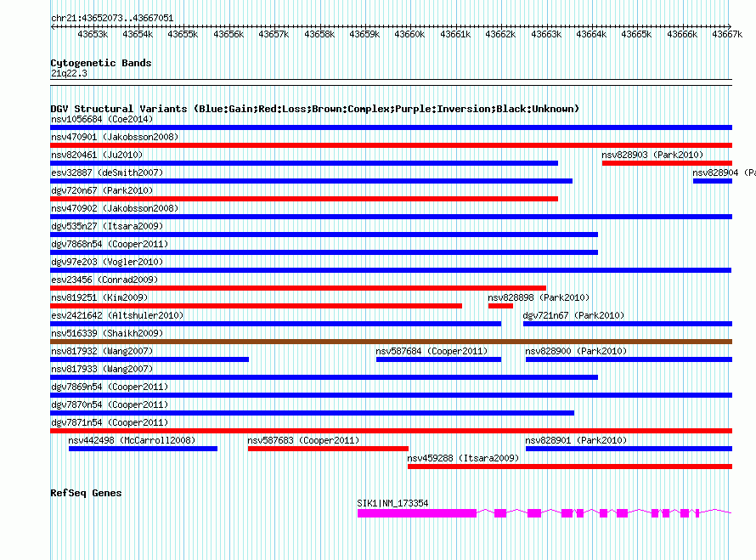Click the nsv587684 (Cooper2011) label
This screenshot has height=560, width=756.
[432, 351]
